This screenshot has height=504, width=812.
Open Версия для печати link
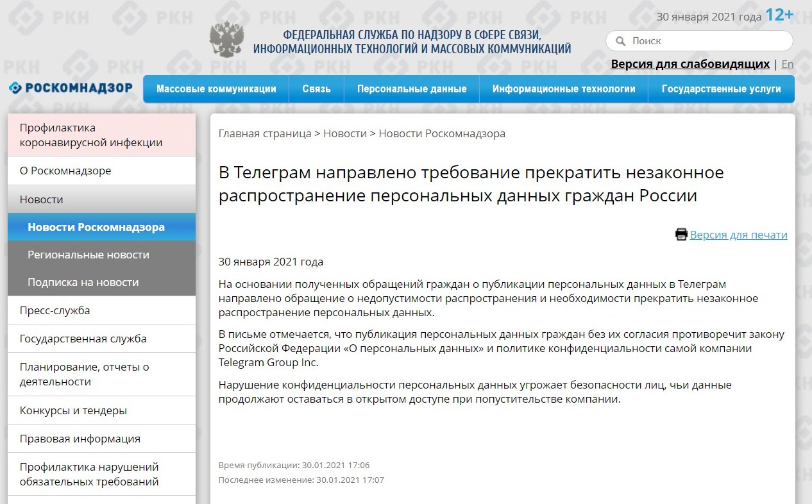tap(739, 235)
